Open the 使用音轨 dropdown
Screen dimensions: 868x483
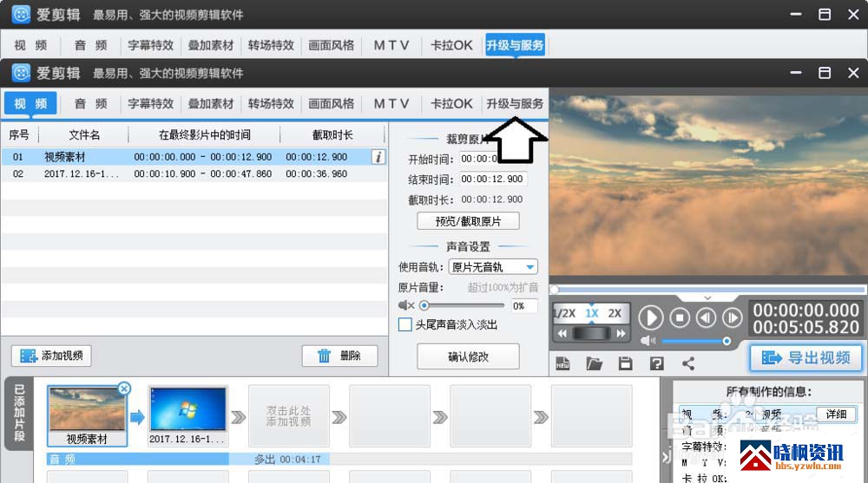(x=493, y=267)
